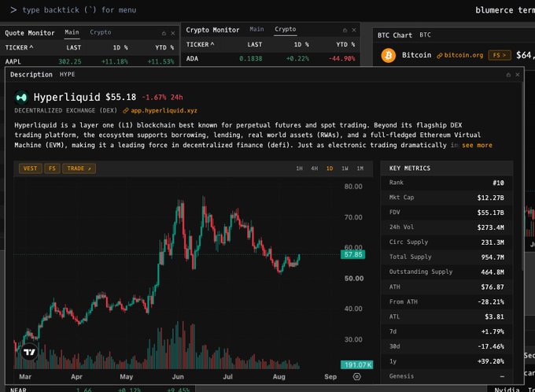Click the 7d +1.79% row
This screenshot has height=392, width=535.
click(447, 331)
